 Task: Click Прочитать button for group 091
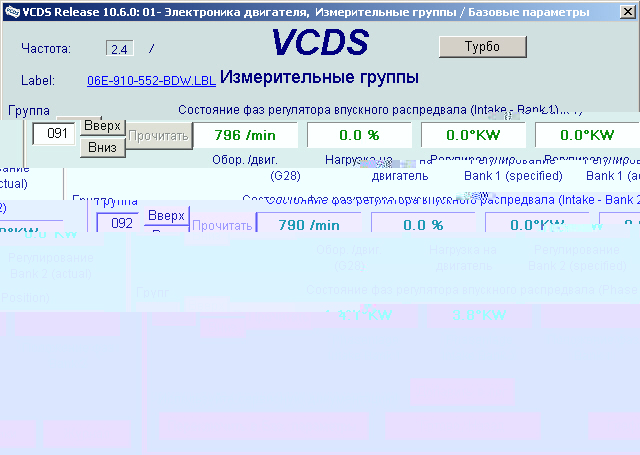(x=158, y=136)
